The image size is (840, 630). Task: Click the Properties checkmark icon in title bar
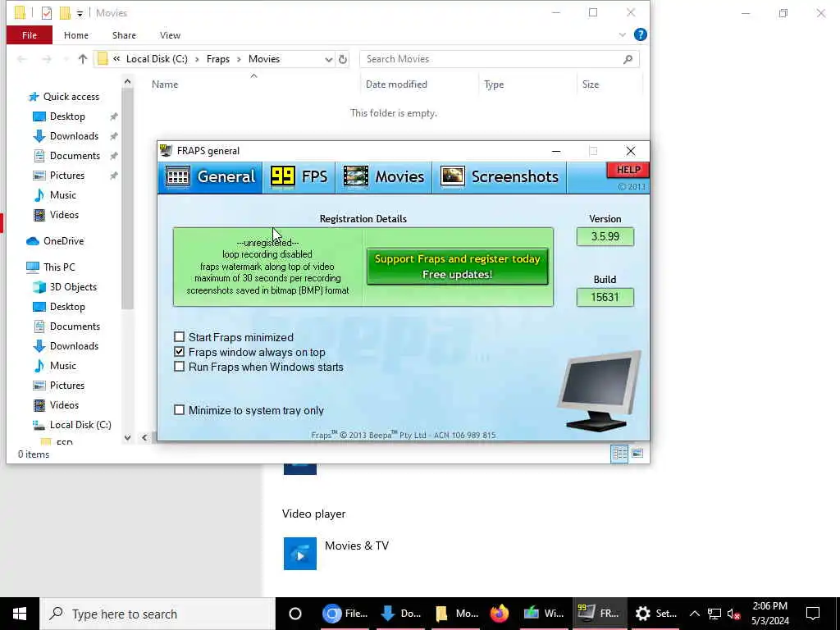(46, 13)
